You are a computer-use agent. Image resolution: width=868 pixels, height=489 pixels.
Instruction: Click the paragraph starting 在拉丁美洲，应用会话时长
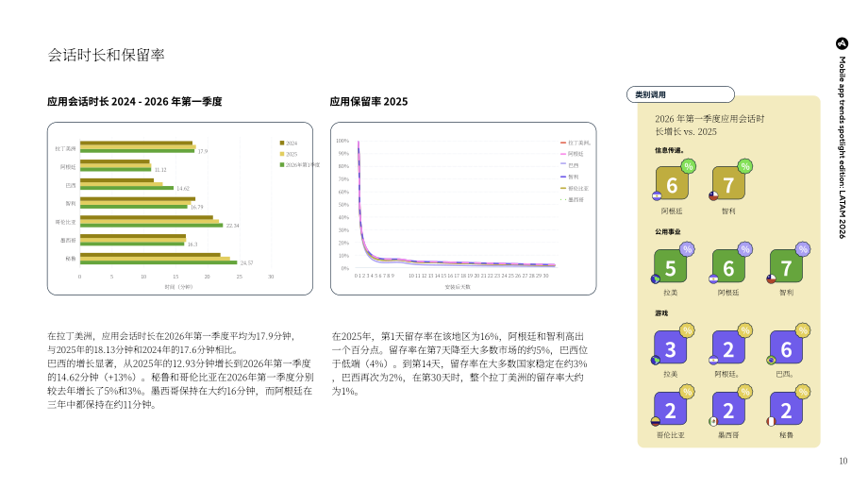pos(180,370)
